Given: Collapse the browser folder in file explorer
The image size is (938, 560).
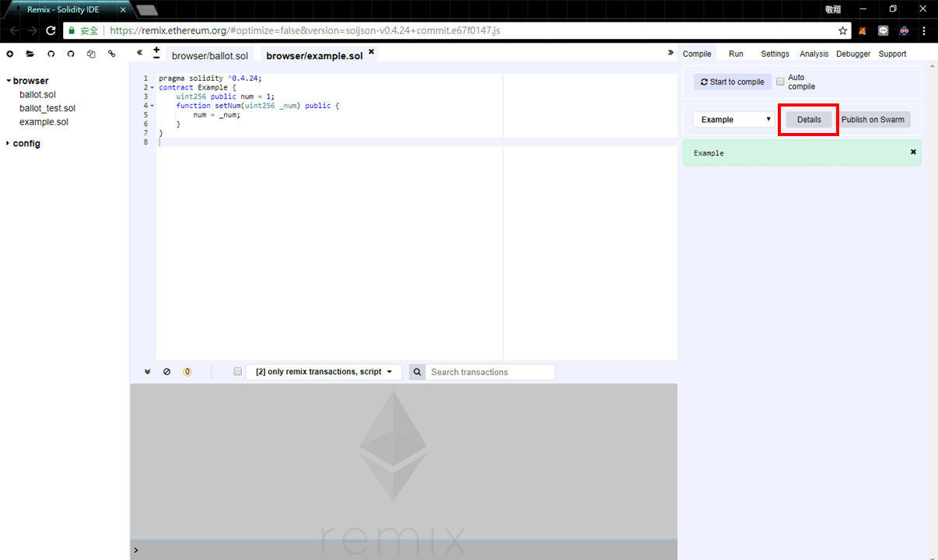Looking at the screenshot, I should tap(9, 81).
